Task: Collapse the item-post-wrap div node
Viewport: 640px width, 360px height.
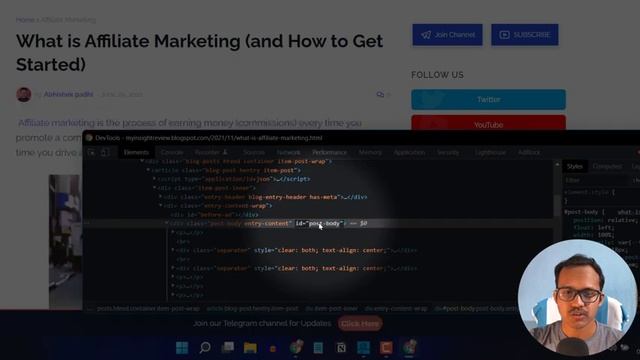Action: click(x=142, y=162)
